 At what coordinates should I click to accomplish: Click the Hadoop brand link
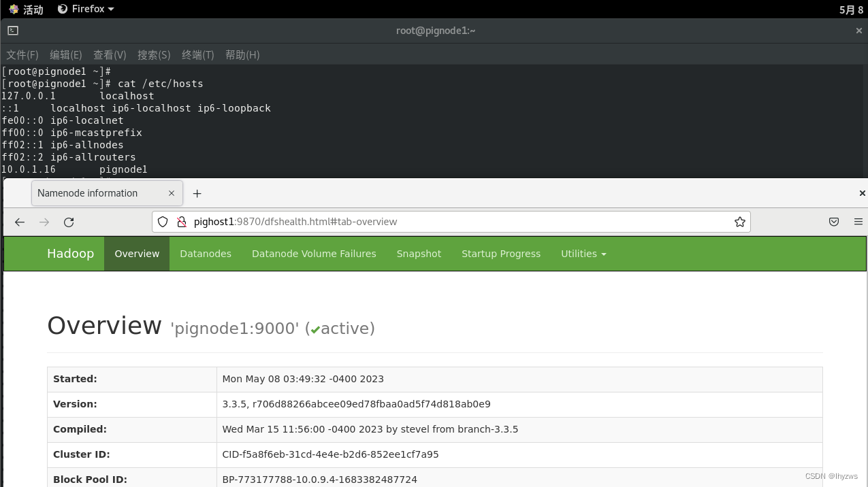click(70, 254)
